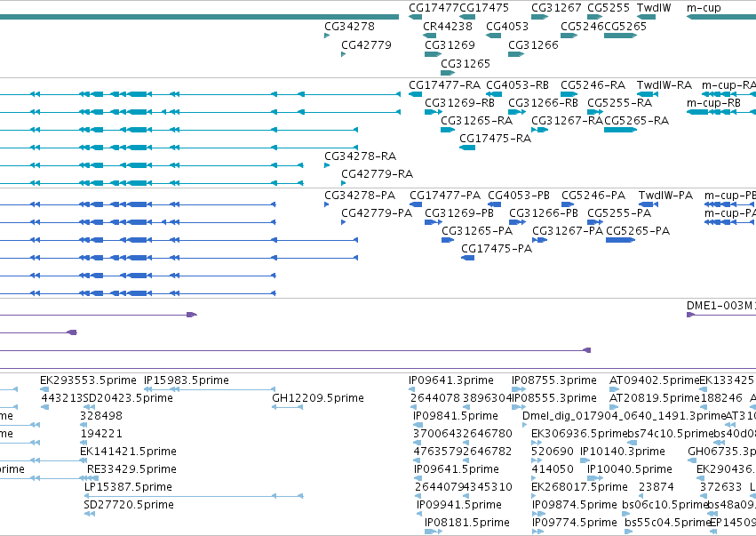The image size is (756, 536).
Task: Select transcript label CG42779-RA
Action: point(377,174)
